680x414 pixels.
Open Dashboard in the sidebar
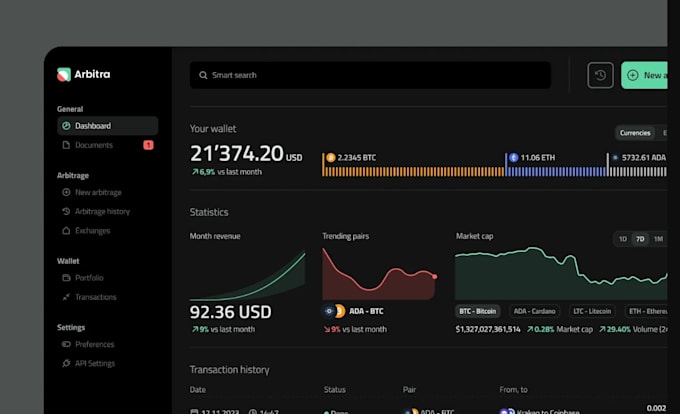point(108,126)
